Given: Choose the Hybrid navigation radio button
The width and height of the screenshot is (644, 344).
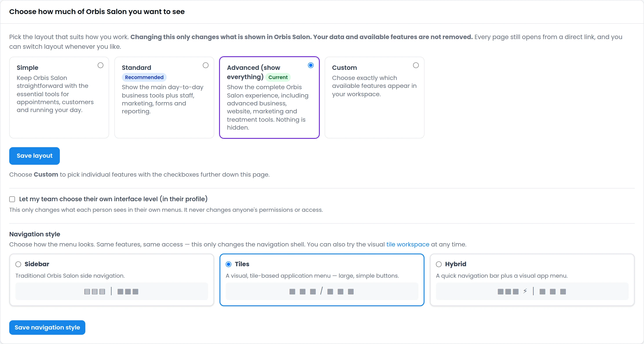Looking at the screenshot, I should click(439, 264).
